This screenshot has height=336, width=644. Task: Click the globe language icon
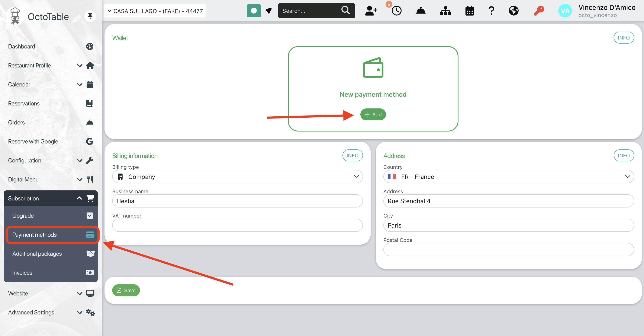[x=513, y=11]
